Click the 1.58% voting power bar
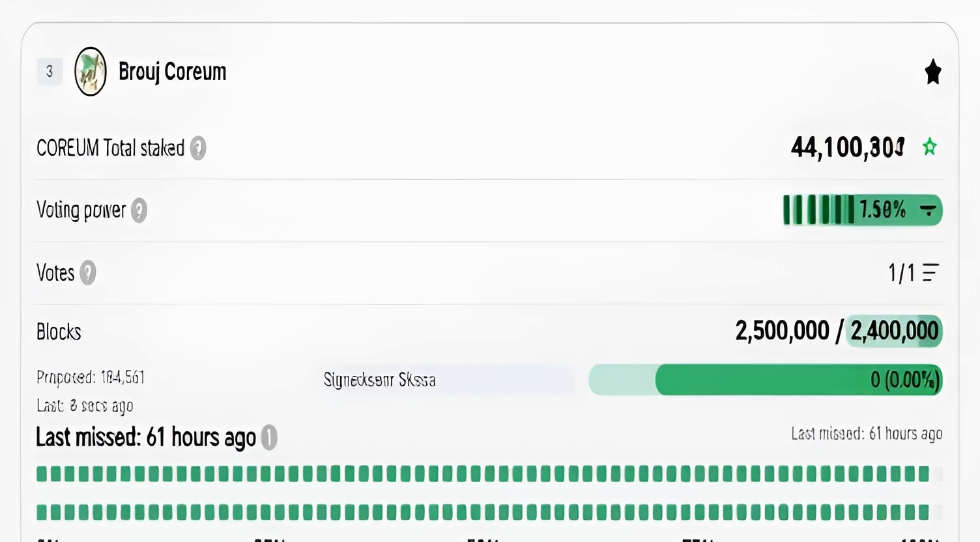Viewport: 980px width, 542px height. click(x=862, y=210)
